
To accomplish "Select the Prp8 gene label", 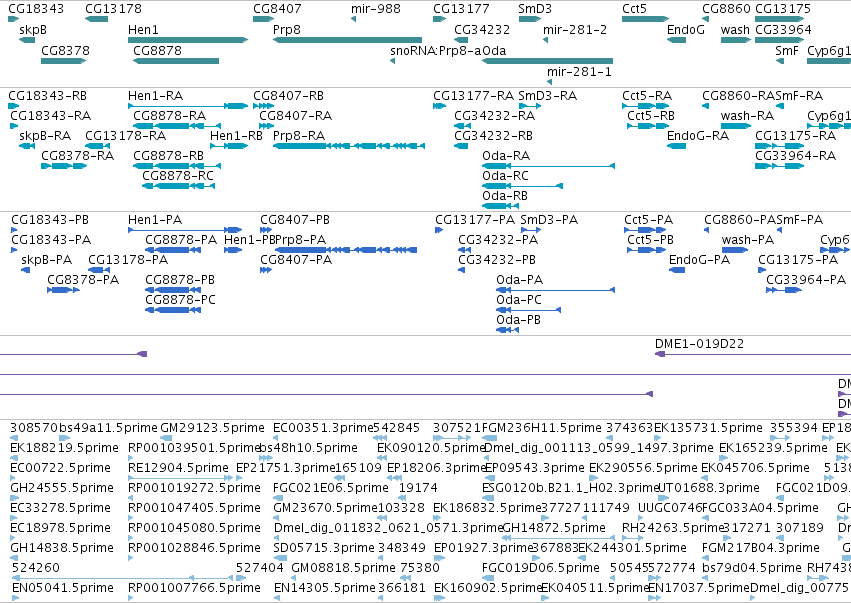I will pyautogui.click(x=287, y=30).
